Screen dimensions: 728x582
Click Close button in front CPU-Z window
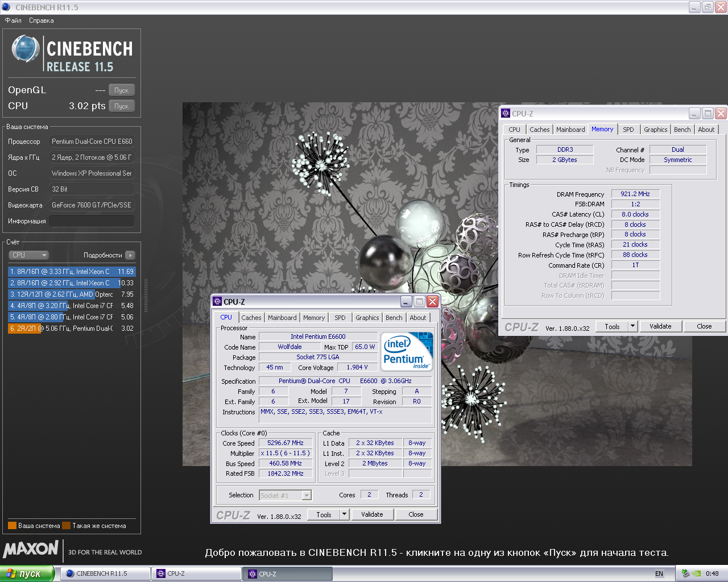coord(416,514)
